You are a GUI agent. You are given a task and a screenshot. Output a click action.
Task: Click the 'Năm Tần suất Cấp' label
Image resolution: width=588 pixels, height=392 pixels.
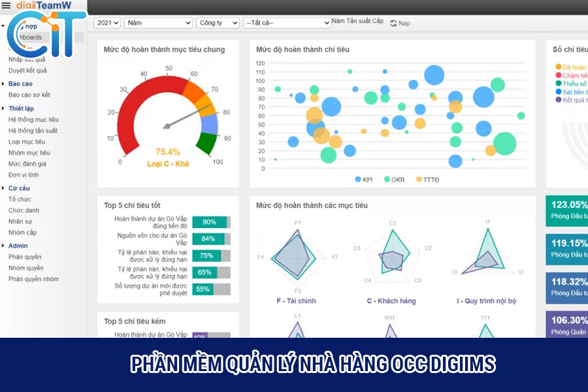(357, 21)
